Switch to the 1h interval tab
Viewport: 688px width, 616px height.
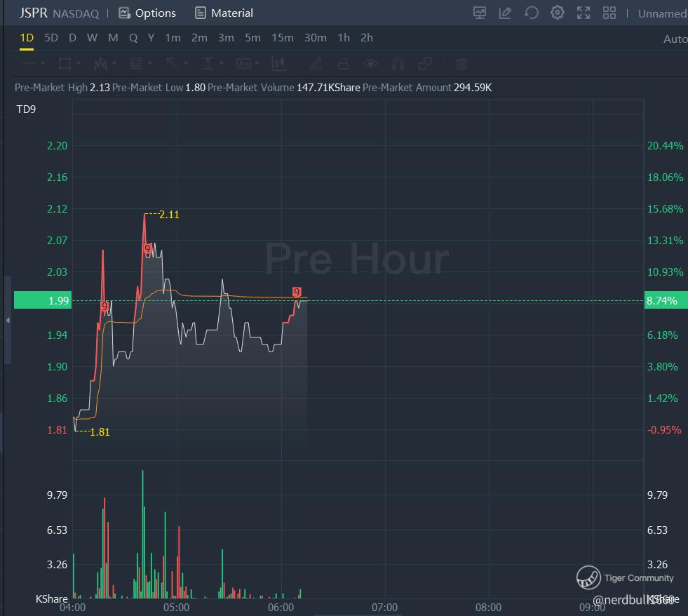click(344, 38)
